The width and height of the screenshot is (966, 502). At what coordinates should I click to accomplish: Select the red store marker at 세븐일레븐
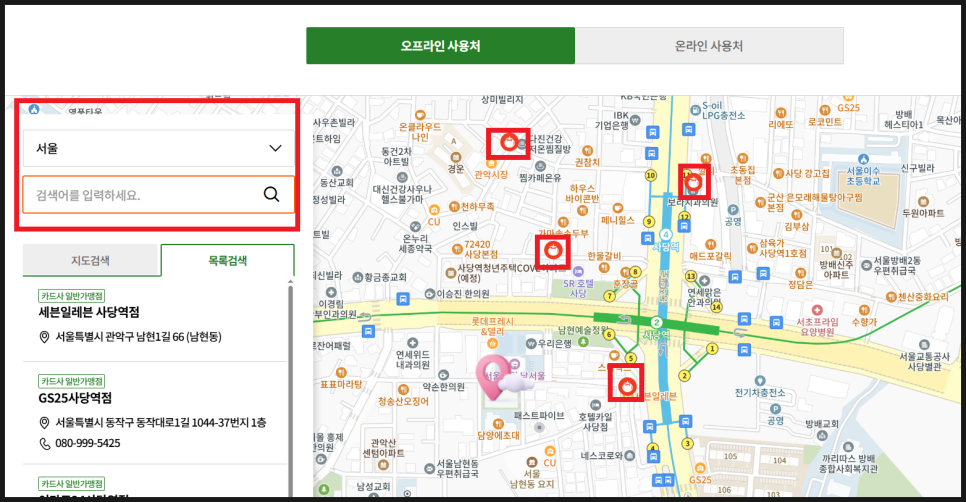tap(627, 387)
